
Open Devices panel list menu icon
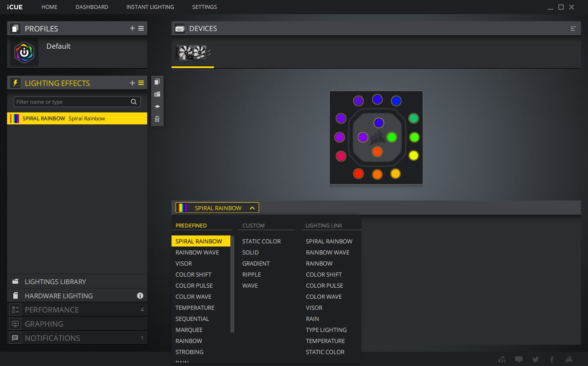tap(573, 28)
